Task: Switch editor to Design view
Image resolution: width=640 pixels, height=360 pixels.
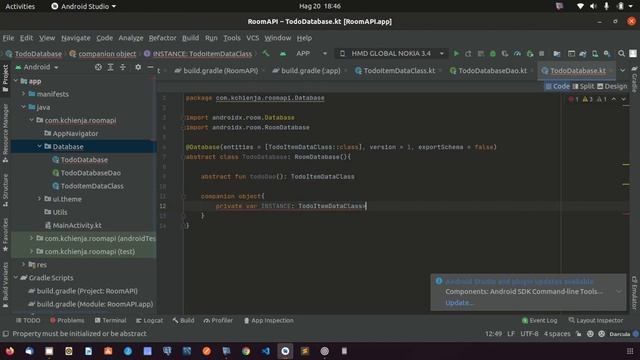Action: [x=612, y=86]
